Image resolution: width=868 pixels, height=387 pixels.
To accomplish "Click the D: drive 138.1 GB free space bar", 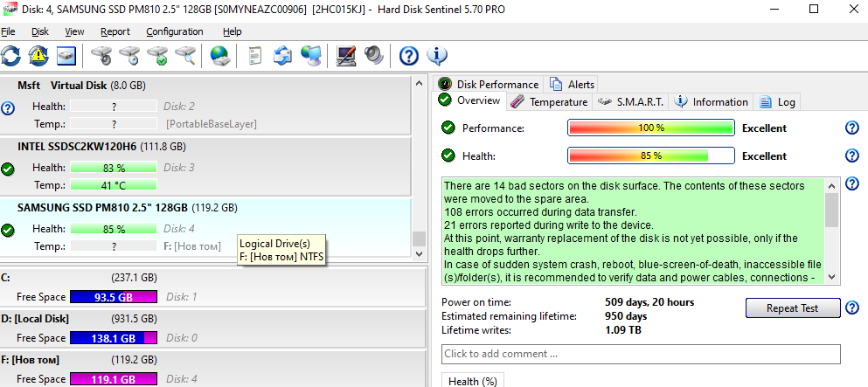I will (114, 338).
